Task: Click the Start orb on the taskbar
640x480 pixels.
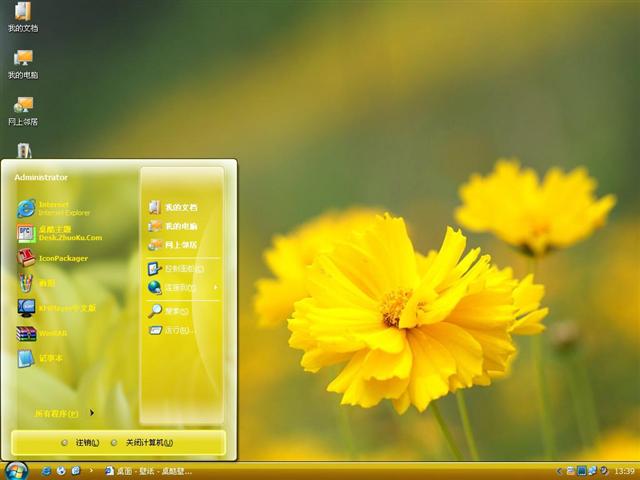Action: pos(16,469)
